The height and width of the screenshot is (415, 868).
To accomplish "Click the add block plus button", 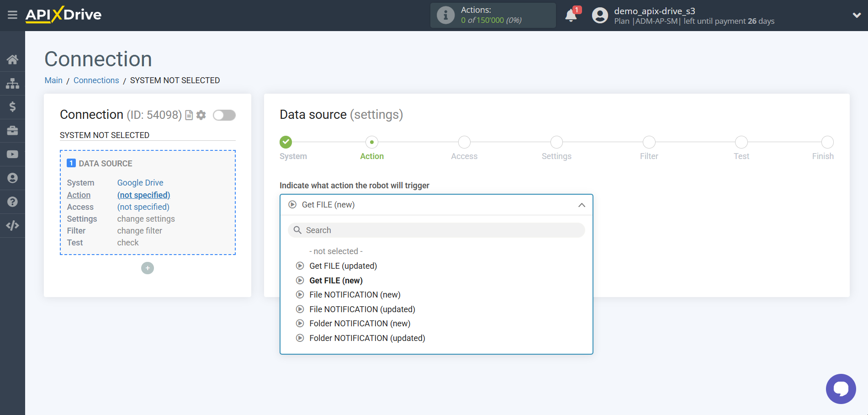I will (x=148, y=268).
